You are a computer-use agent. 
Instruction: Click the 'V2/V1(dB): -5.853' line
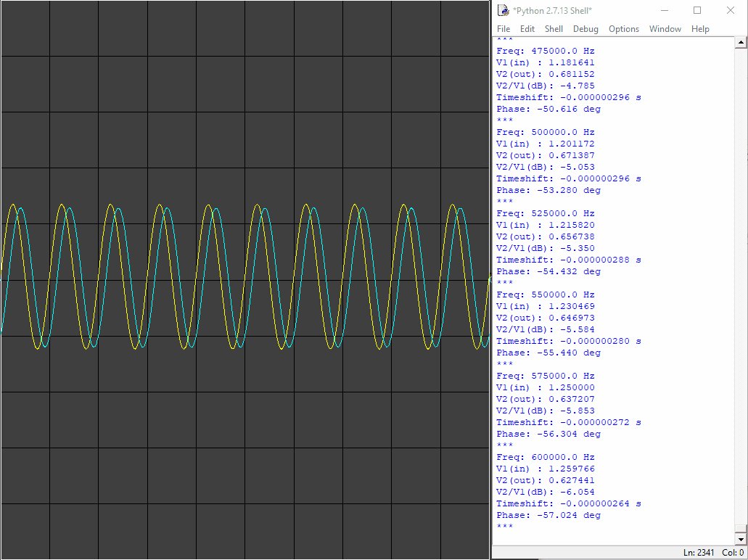click(x=546, y=411)
